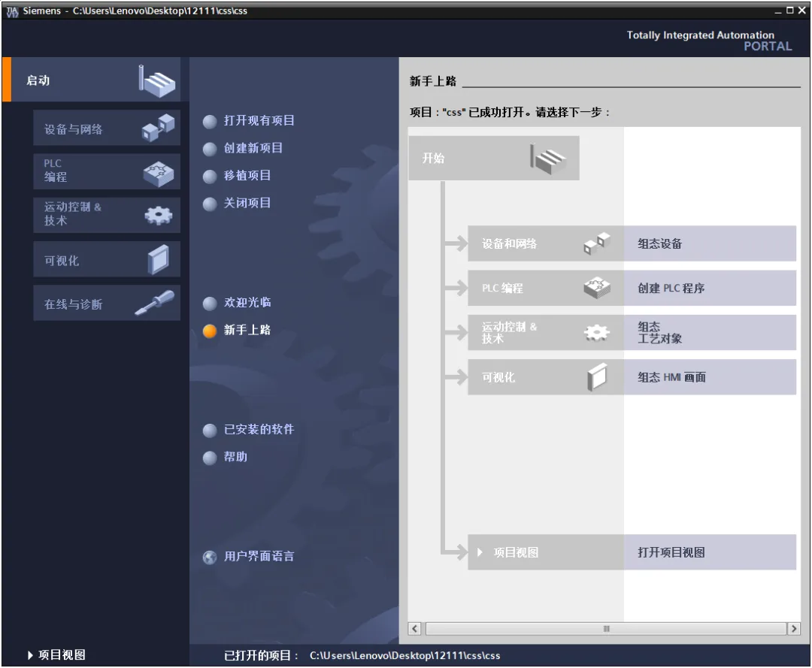Click the 创建 PLC 程序 button
Viewport: 812px width, 668px height.
(x=710, y=288)
